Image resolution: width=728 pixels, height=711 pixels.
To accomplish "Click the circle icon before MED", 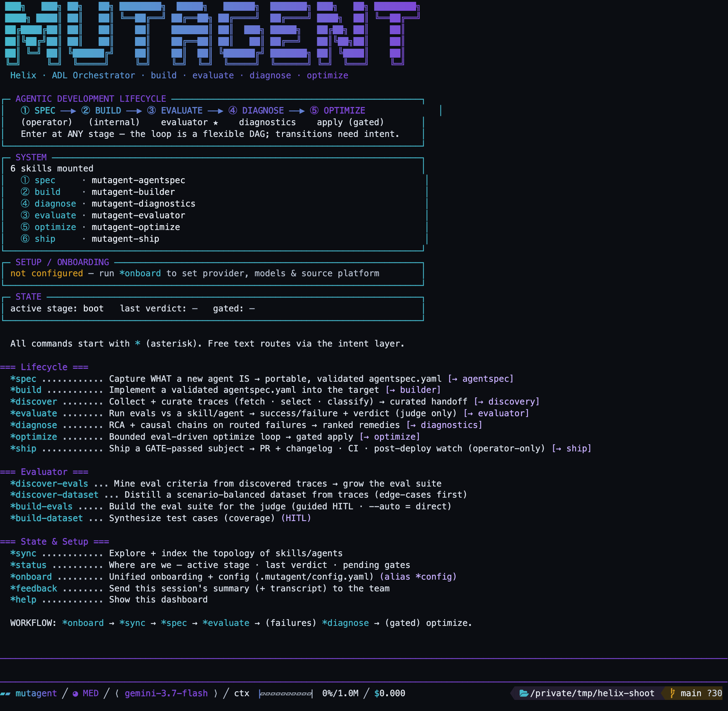I will (x=76, y=694).
